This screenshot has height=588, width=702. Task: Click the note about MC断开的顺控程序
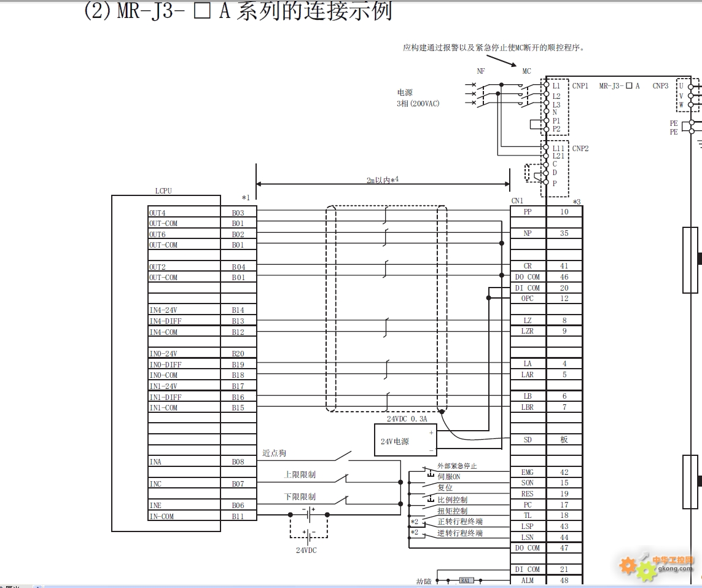[x=494, y=47]
